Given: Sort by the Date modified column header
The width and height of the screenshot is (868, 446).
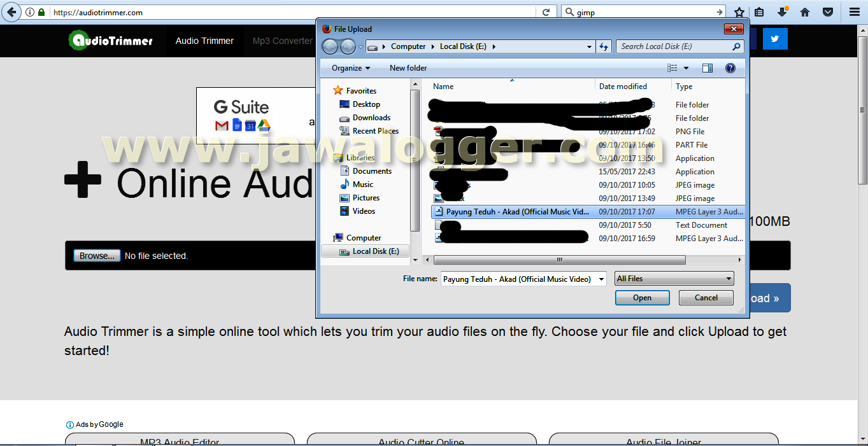Looking at the screenshot, I should coord(623,87).
